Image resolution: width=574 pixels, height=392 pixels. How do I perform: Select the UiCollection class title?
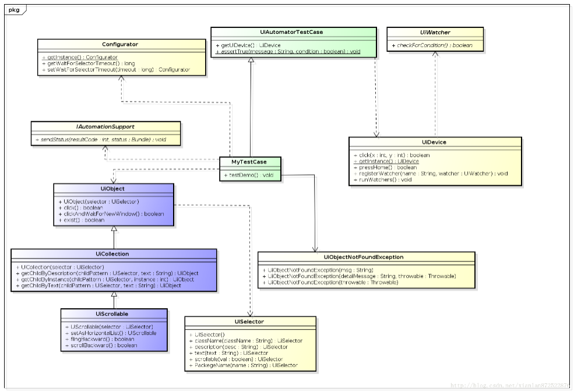click(112, 254)
